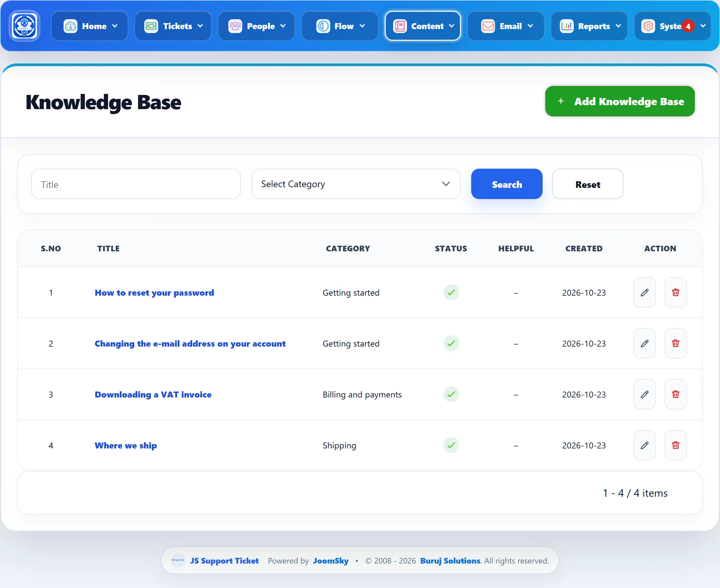Image resolution: width=720 pixels, height=588 pixels.
Task: Open the Reports menu
Action: click(x=589, y=26)
